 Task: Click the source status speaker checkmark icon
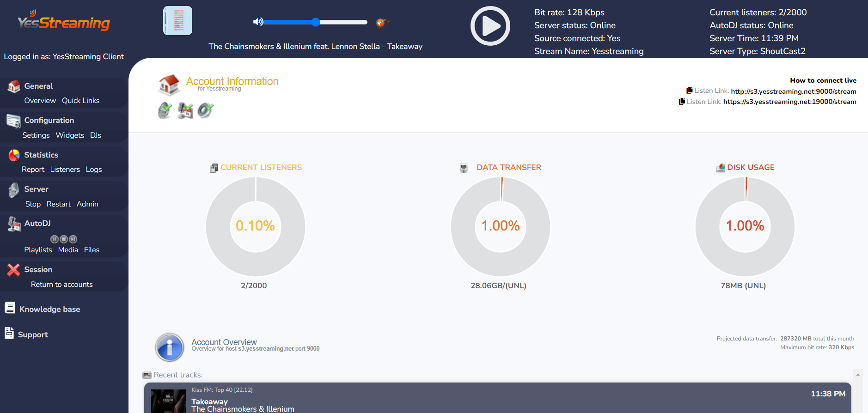pyautogui.click(x=205, y=110)
